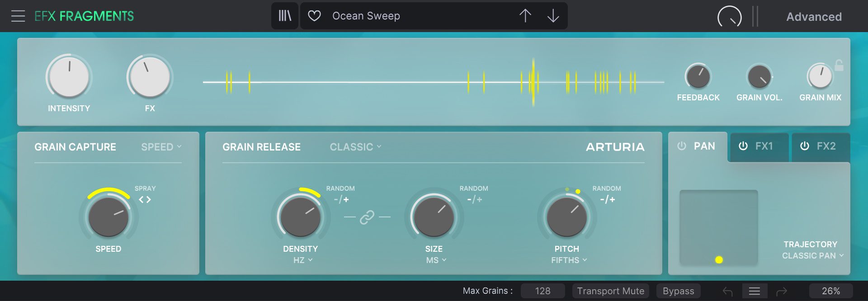Click the Arturia brand logo
Image resolution: width=868 pixels, height=301 pixels.
click(615, 147)
